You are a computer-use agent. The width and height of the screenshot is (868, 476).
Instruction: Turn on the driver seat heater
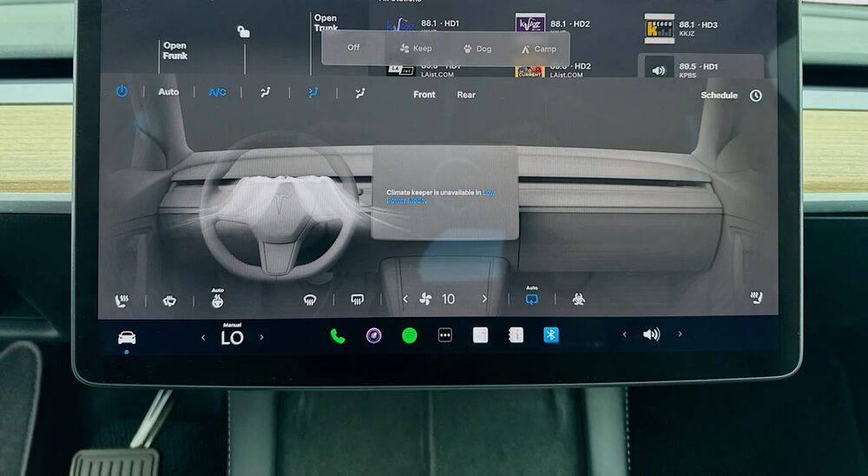[x=121, y=301]
